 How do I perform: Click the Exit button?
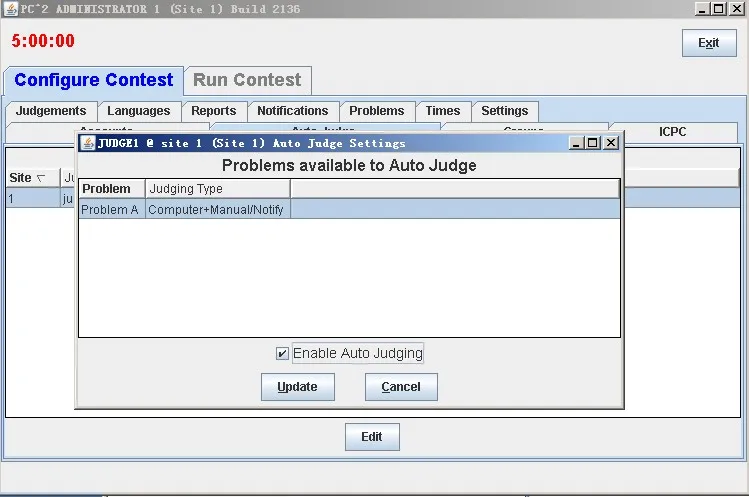(x=709, y=43)
